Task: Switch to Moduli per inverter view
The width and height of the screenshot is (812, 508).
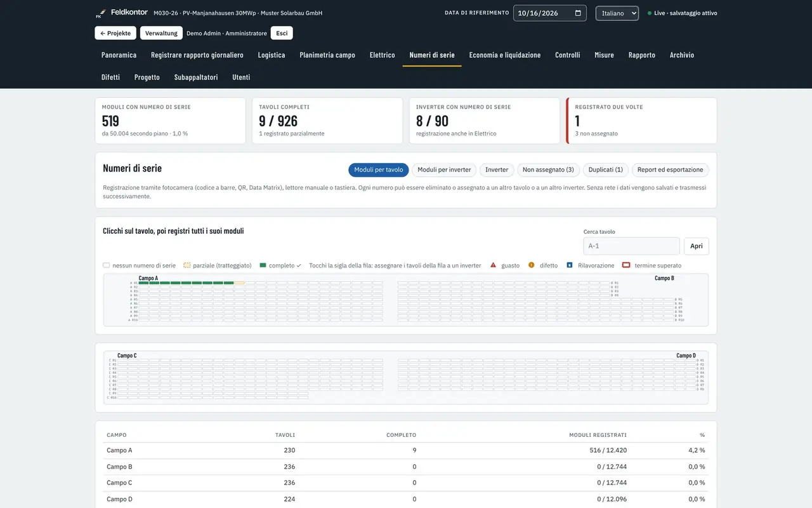Action: click(x=444, y=170)
